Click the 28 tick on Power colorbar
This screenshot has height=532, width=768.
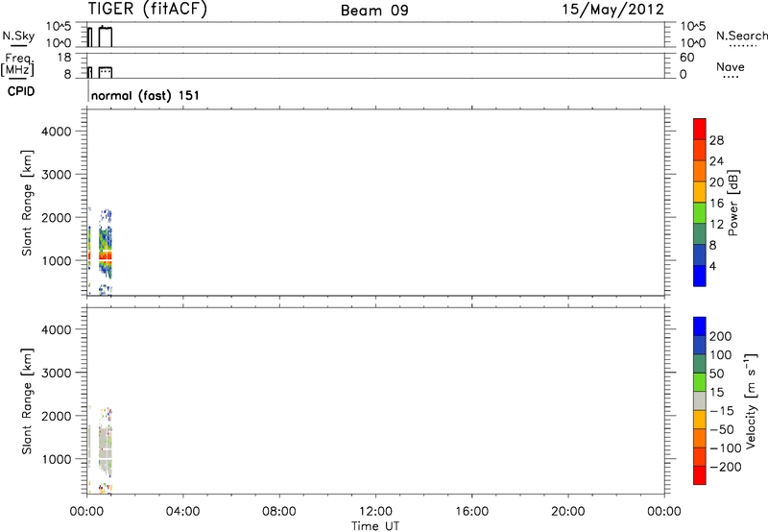[x=716, y=140]
